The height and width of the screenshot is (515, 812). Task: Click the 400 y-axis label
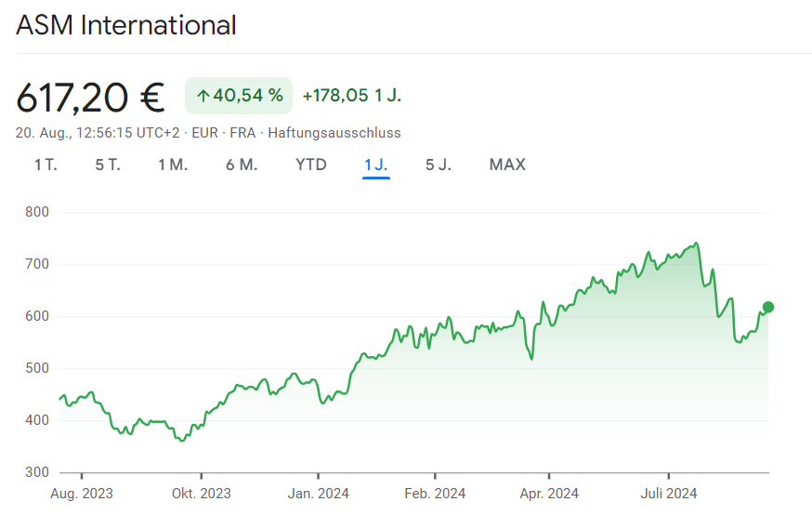(x=37, y=420)
